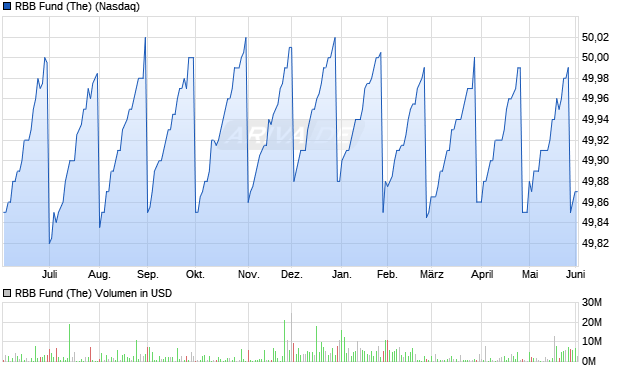Click the 49,88 price axis value
This screenshot has height=371, width=620.
point(595,182)
